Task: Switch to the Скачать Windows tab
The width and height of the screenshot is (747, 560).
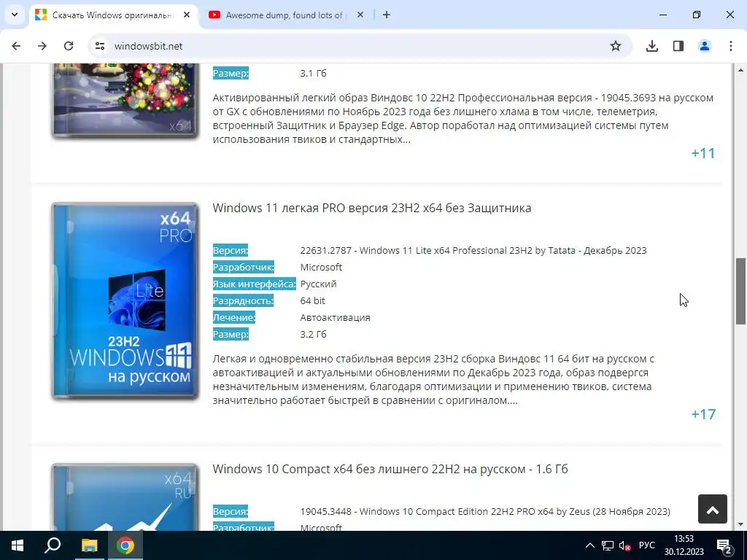Action: [x=113, y=15]
